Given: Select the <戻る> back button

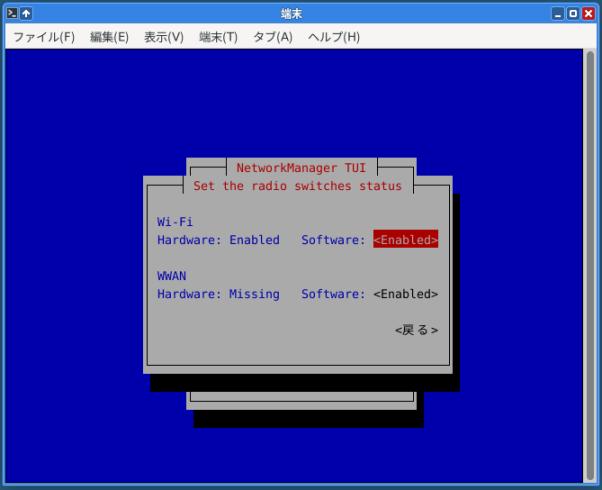Looking at the screenshot, I should pos(417,330).
